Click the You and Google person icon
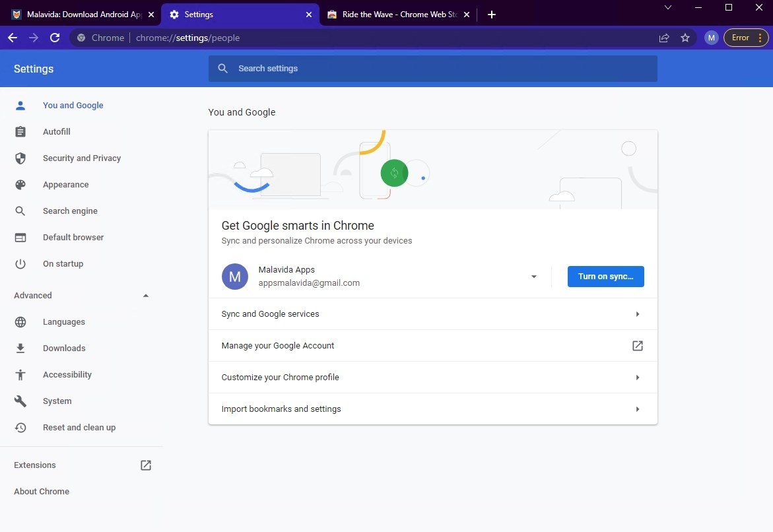 click(20, 106)
